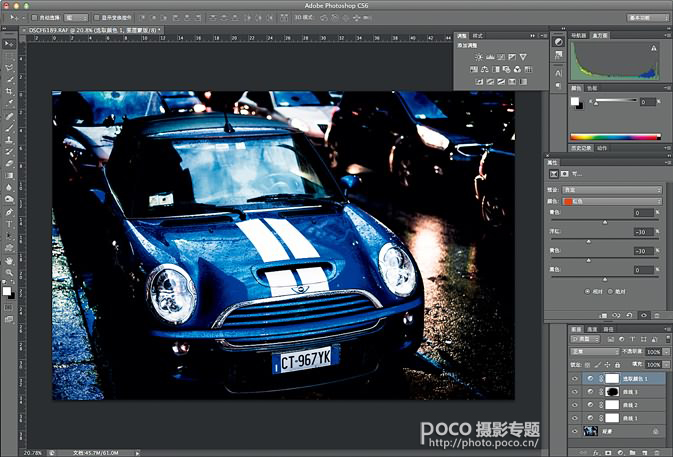Select the Lasso tool

click(9, 67)
